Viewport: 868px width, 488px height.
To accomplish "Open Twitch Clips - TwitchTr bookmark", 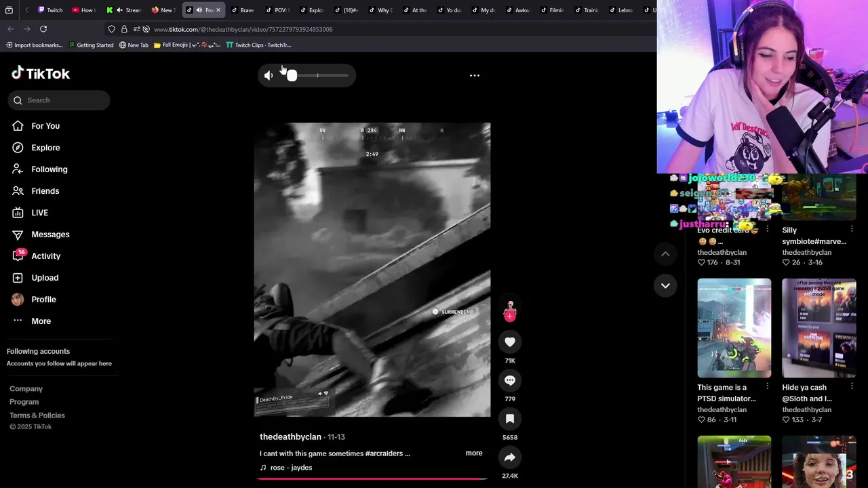I will point(258,45).
